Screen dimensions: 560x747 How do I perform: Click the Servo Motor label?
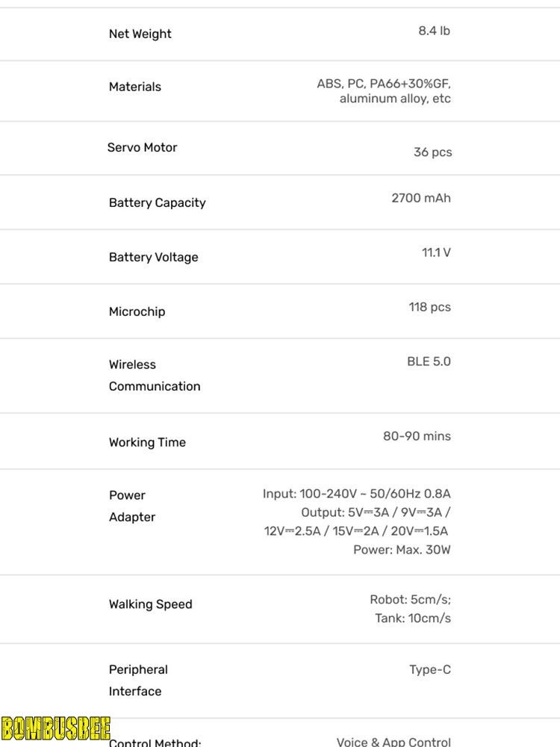point(142,147)
